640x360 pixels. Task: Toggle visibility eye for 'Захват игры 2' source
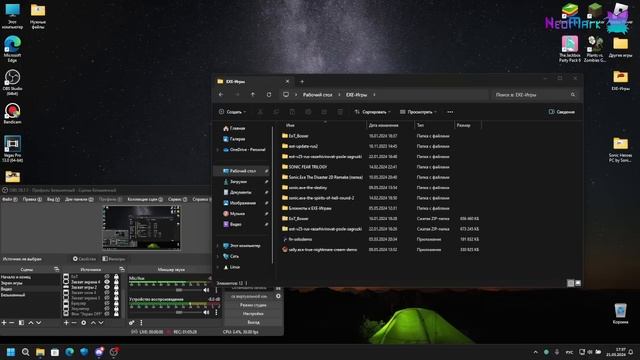107,287
